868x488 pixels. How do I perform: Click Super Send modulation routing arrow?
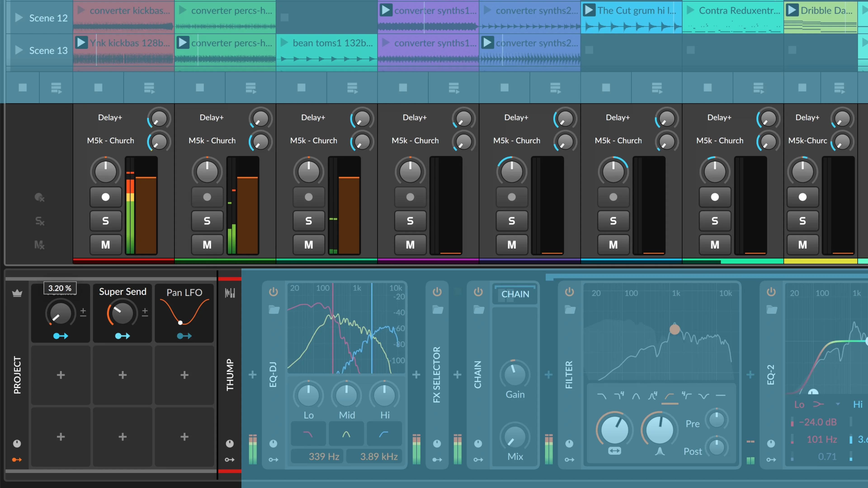point(122,336)
